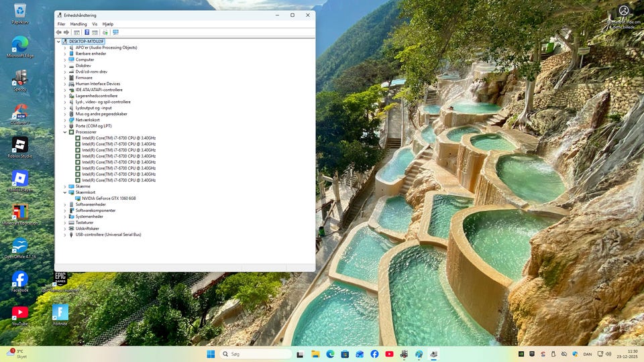Collapse the Processorer category
The image size is (644, 362).
pyautogui.click(x=65, y=132)
